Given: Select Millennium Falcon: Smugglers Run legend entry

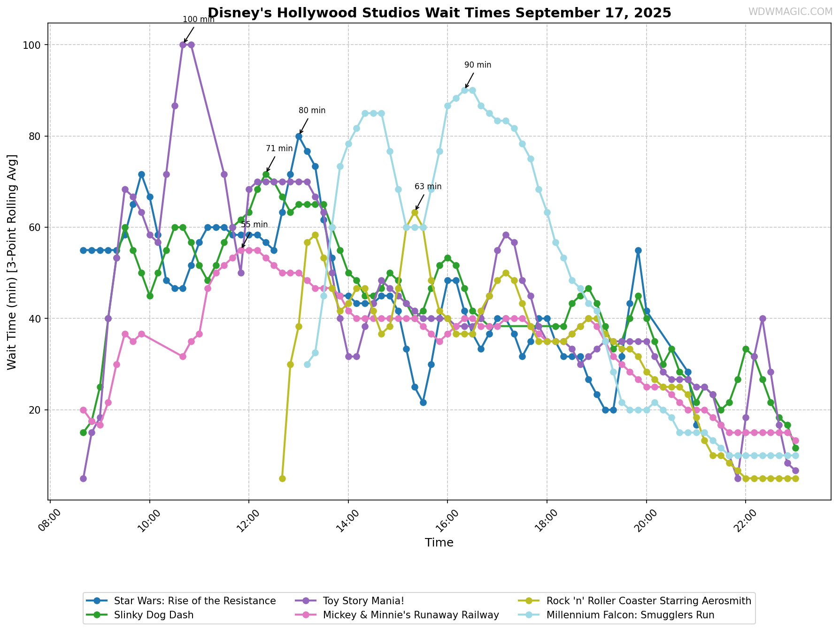Looking at the screenshot, I should [x=617, y=615].
